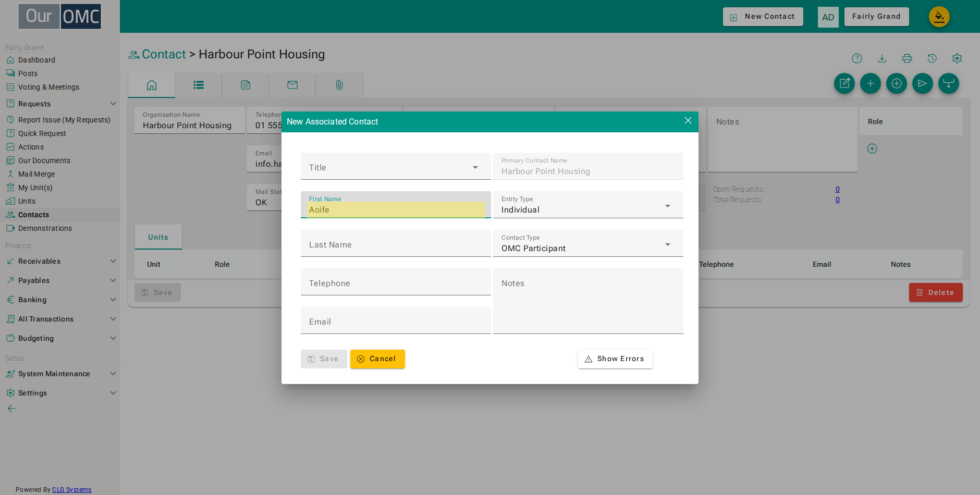
Task: Open the Contact Type dropdown
Action: [x=588, y=243]
